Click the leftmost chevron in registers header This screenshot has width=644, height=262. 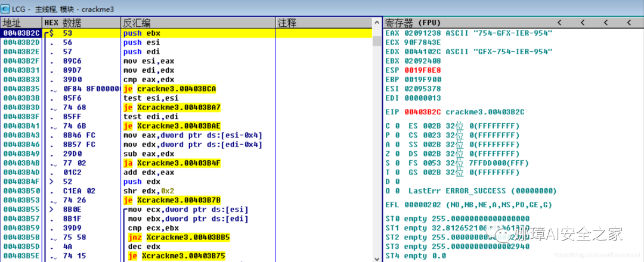559,23
